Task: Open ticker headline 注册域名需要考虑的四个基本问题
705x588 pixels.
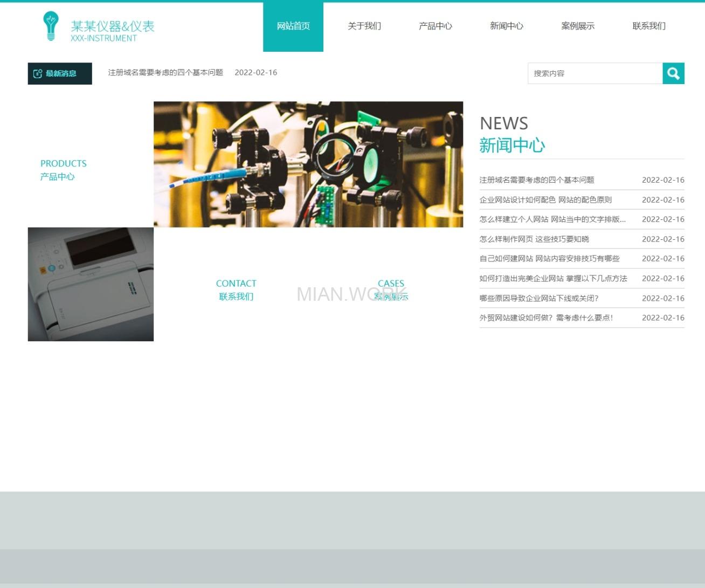Action: point(165,72)
